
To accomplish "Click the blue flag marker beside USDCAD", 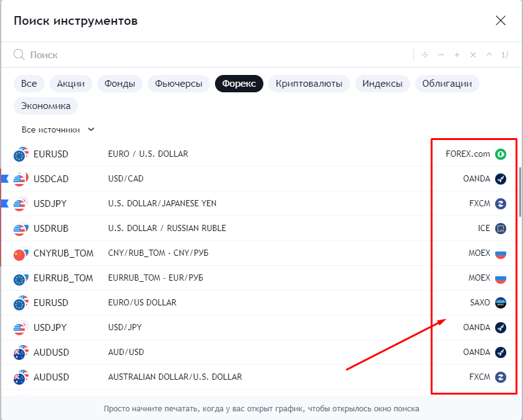I will (5, 178).
